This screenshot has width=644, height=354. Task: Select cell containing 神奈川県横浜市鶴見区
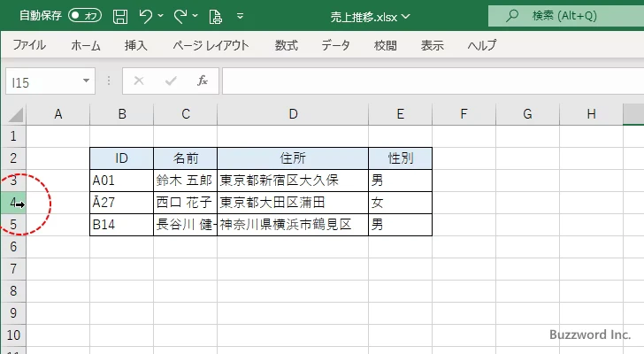coord(293,225)
